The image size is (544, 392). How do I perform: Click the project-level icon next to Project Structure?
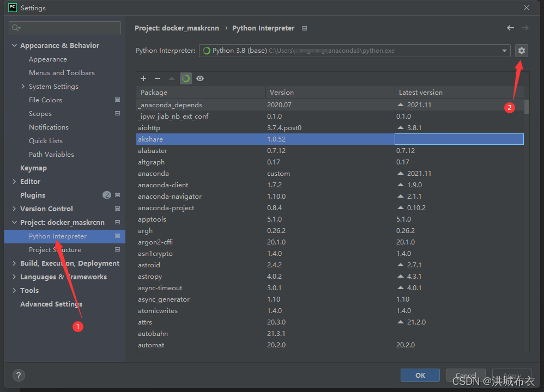click(x=117, y=249)
